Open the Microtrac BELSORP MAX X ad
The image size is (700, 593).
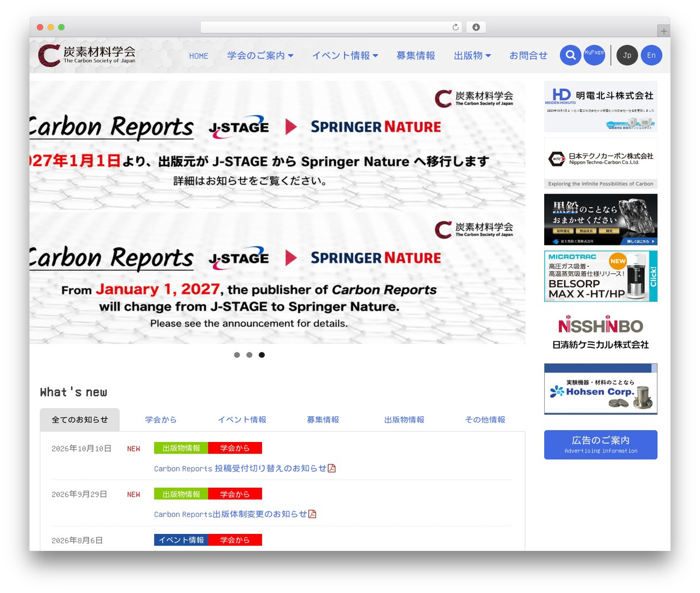(x=600, y=276)
